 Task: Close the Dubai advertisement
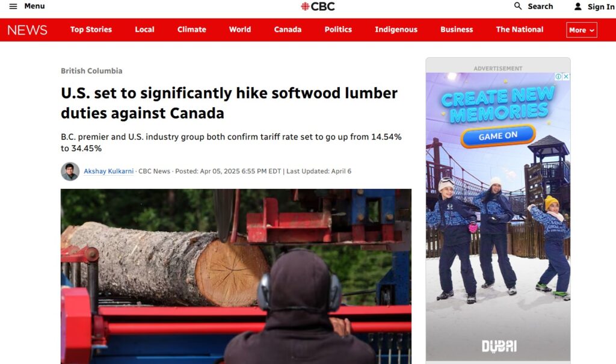pos(565,76)
